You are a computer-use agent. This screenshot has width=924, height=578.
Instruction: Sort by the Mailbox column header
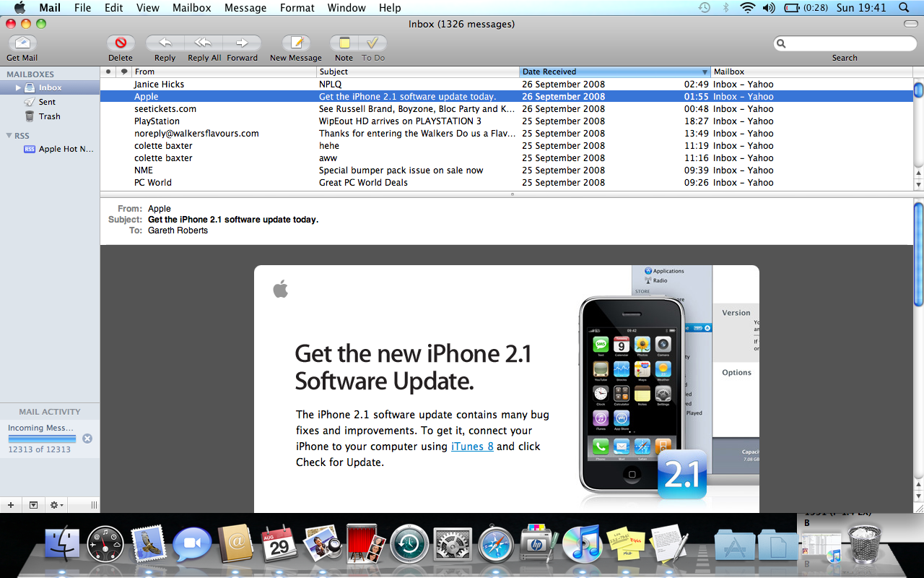[x=811, y=72]
